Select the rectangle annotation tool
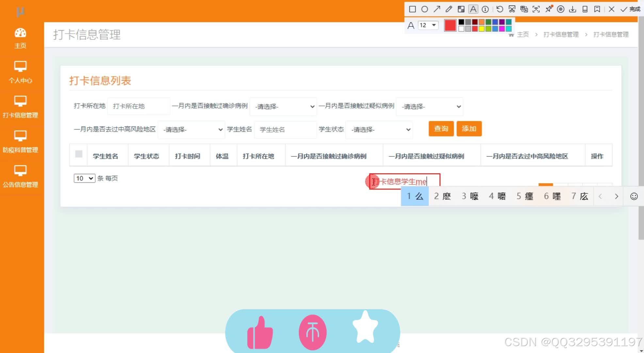This screenshot has height=353, width=644. point(412,9)
